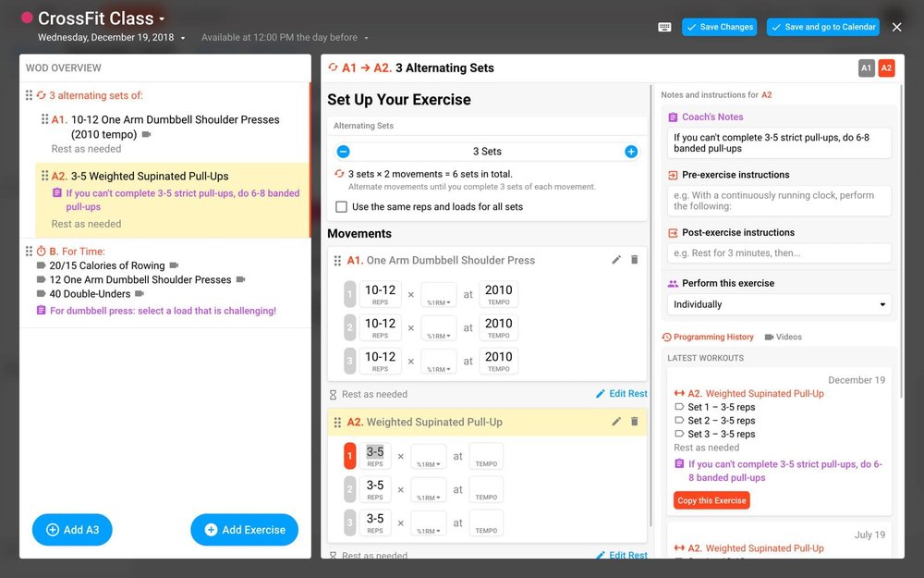The width and height of the screenshot is (924, 578).
Task: Click the pink class color dot
Action: tap(27, 18)
